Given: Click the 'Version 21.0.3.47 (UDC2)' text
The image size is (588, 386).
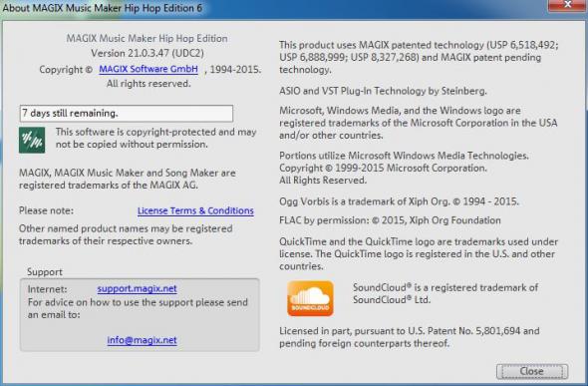Looking at the screenshot, I should tap(147, 53).
